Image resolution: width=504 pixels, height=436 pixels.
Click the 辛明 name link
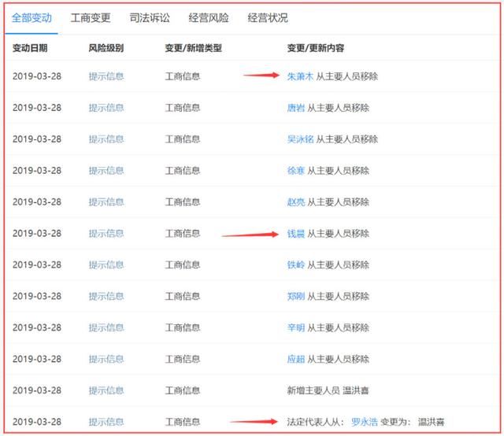click(295, 327)
